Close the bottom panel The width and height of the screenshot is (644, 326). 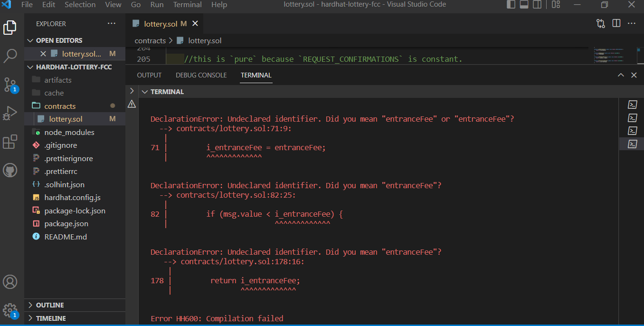tap(634, 75)
